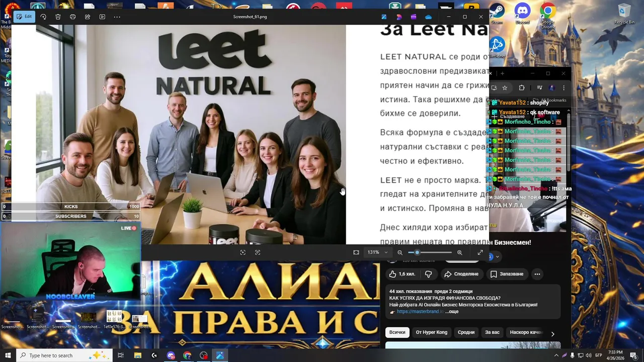Open Battle.net desktop shortcut
Viewport: 644px width, 362px height.
(x=497, y=48)
